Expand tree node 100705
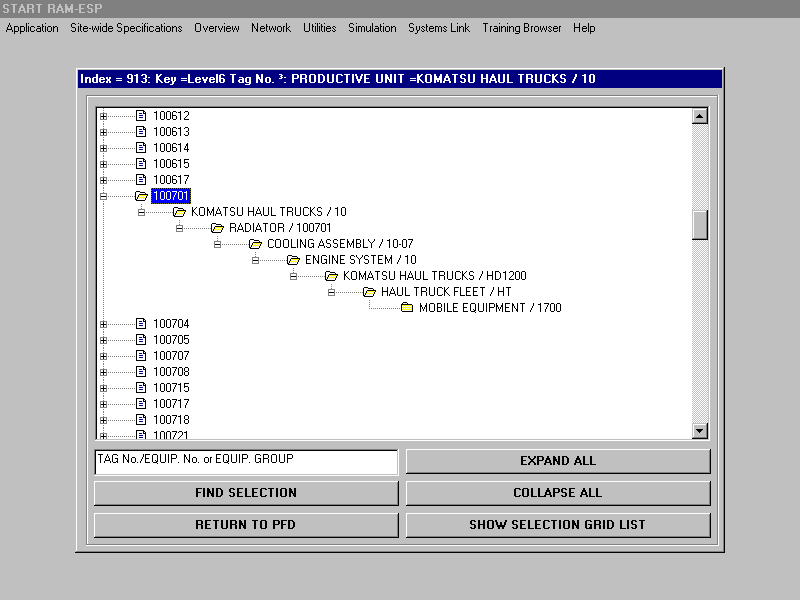Screen dimensions: 800x600 click(x=104, y=340)
